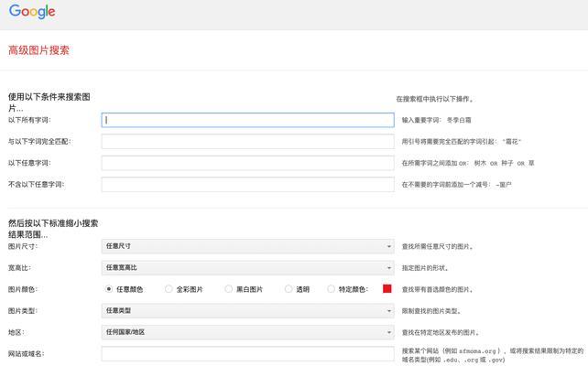Click the 以下任意字词 input field

tap(247, 163)
